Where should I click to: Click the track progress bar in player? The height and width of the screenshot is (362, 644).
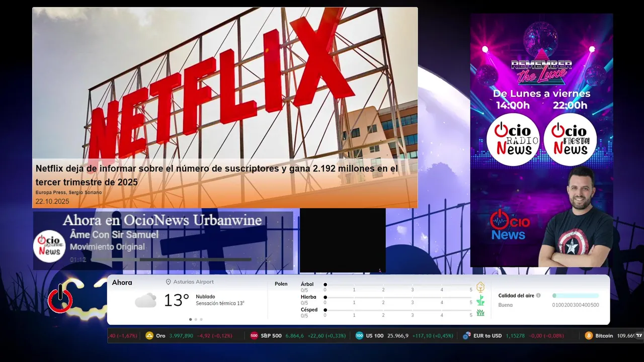170,259
